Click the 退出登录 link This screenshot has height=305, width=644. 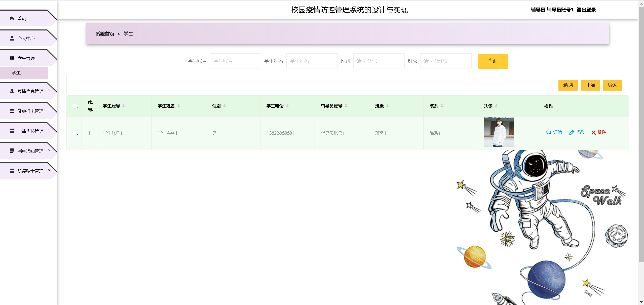tap(586, 10)
